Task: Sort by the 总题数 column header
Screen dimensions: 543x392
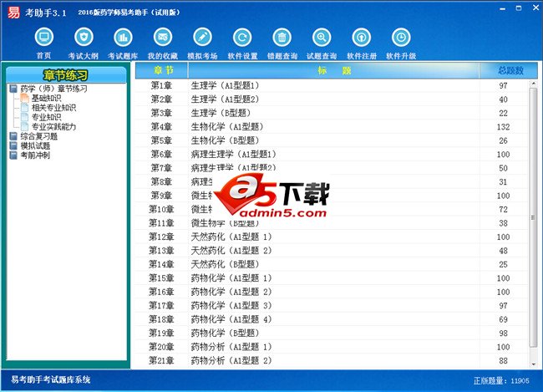Action: click(x=509, y=70)
